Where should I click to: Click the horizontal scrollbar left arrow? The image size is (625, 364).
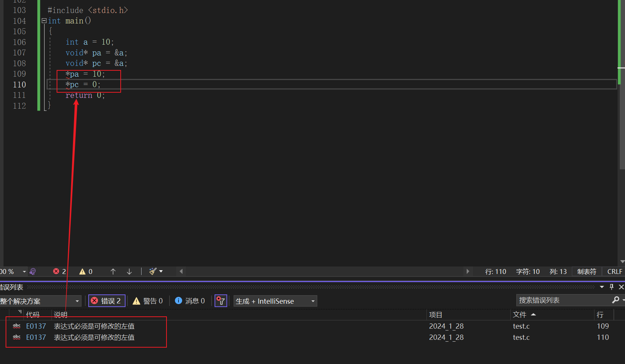181,271
